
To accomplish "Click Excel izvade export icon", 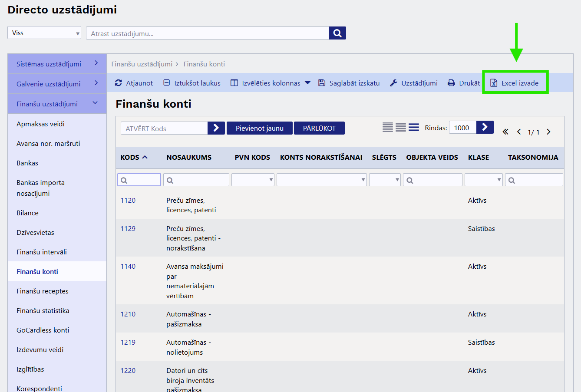I will pyautogui.click(x=494, y=83).
